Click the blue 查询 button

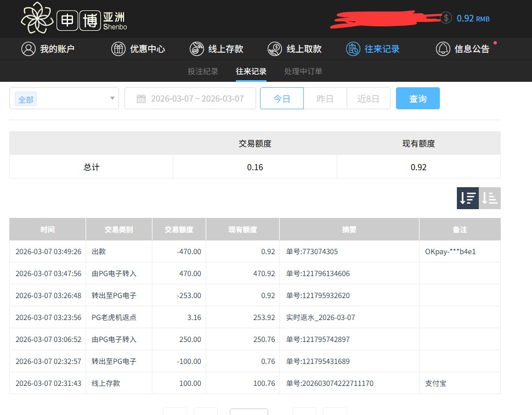click(x=417, y=99)
